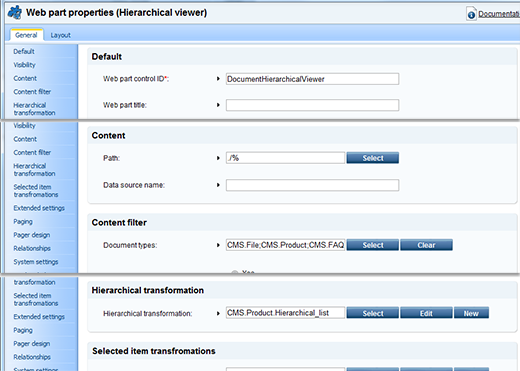Switch to the Layout tab
The width and height of the screenshot is (520, 371).
[60, 35]
